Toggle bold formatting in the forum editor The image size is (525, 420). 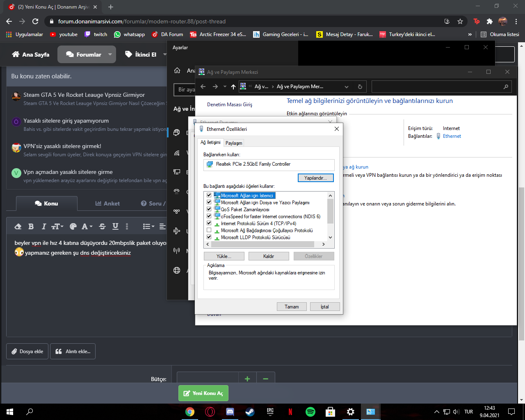click(x=31, y=226)
